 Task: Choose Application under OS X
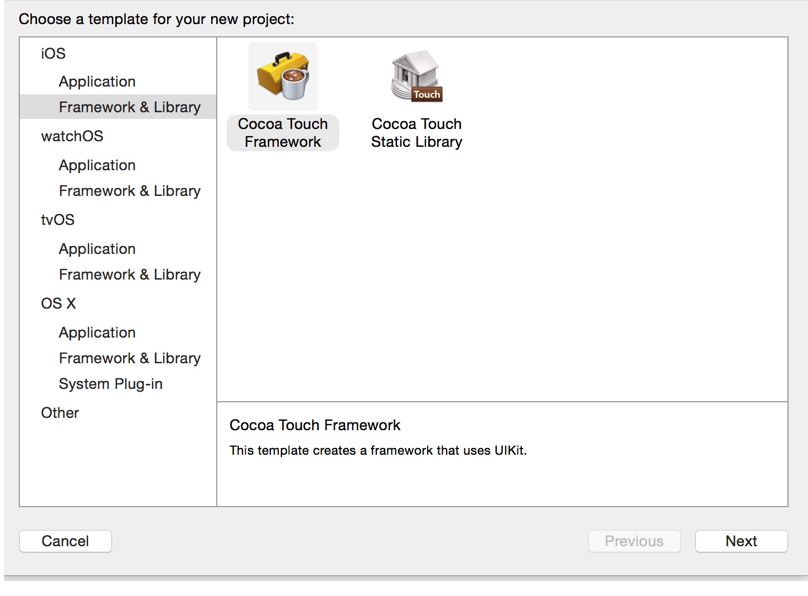click(97, 333)
